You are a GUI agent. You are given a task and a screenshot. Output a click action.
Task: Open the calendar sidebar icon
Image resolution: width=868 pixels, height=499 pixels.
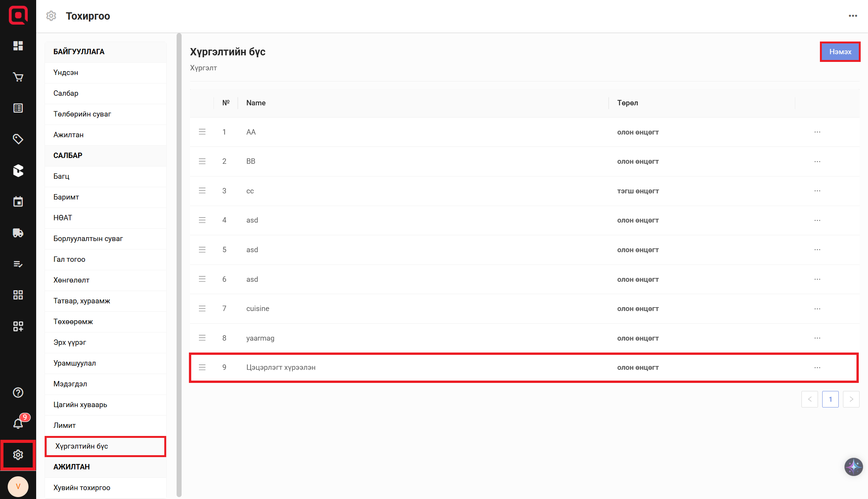click(18, 201)
